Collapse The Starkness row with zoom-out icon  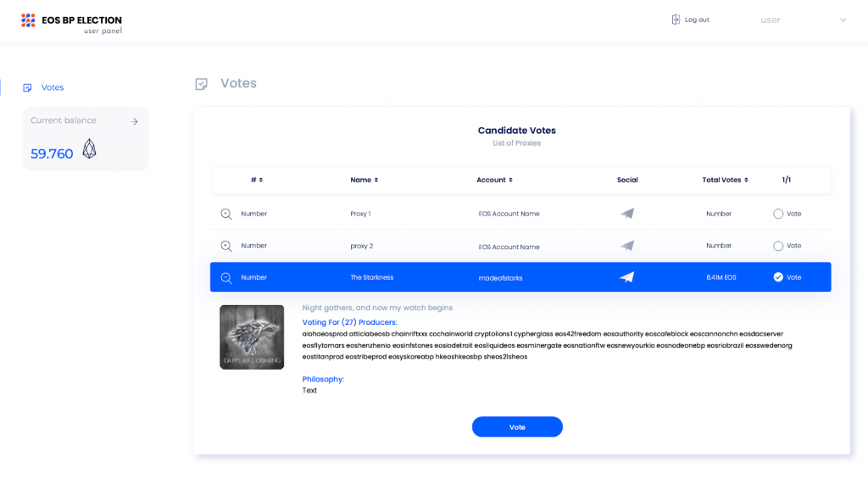(226, 278)
